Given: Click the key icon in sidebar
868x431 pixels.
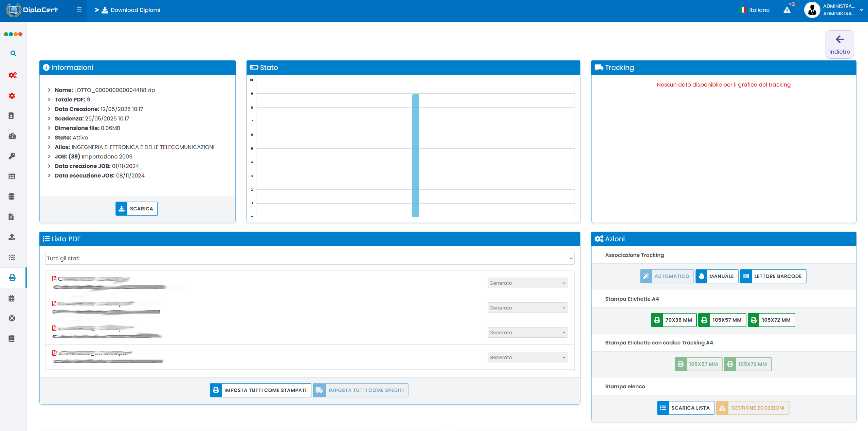Looking at the screenshot, I should tap(12, 156).
